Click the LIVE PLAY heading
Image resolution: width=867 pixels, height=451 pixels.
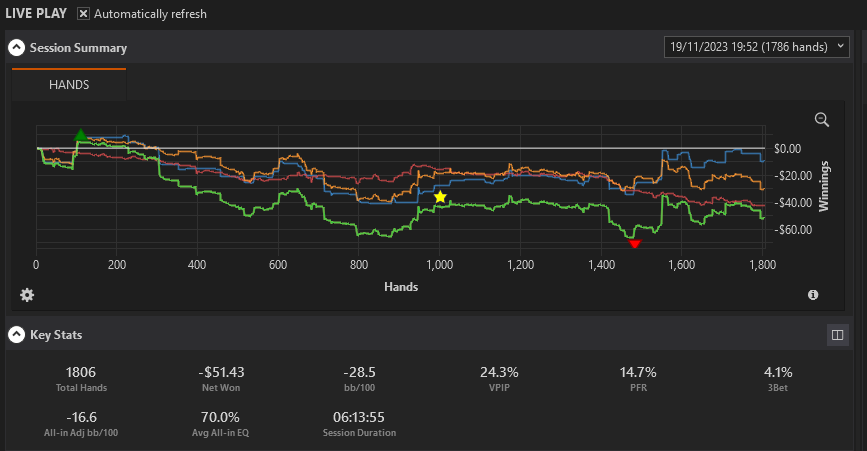[x=36, y=13]
